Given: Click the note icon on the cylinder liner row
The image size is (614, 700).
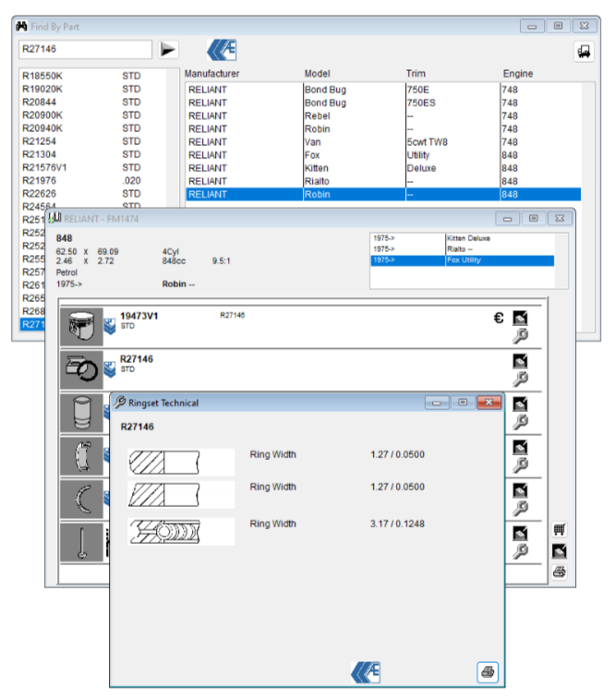Looking at the screenshot, I should click(x=520, y=404).
